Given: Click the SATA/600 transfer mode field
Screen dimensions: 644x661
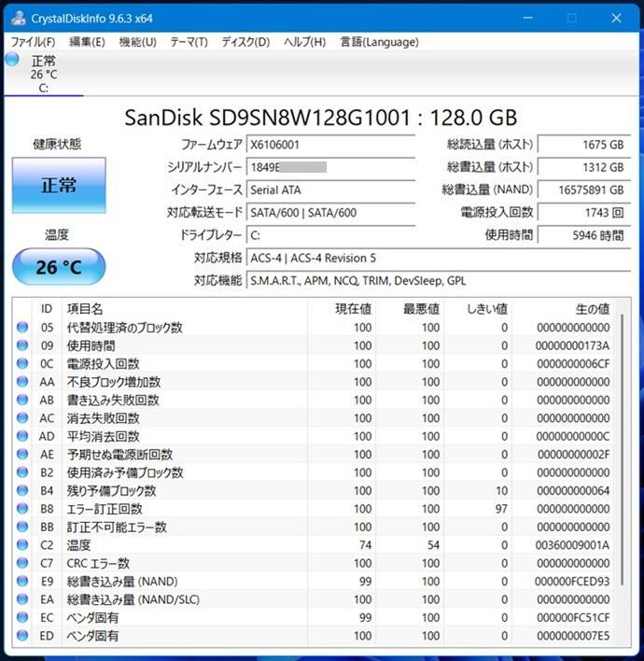Looking at the screenshot, I should click(x=330, y=213).
